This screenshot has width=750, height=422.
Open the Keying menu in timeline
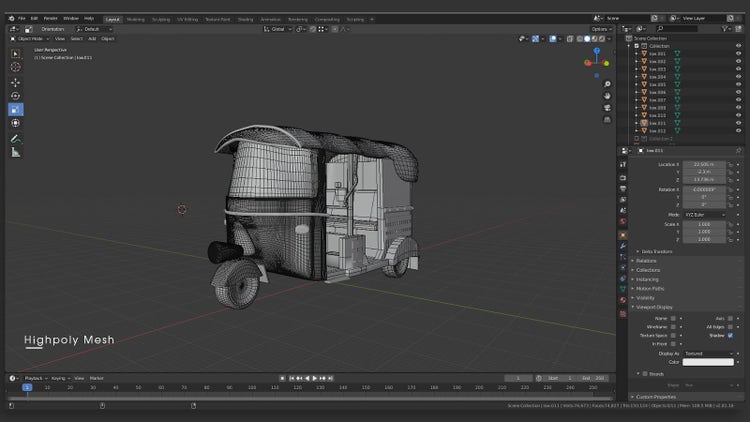[60, 378]
